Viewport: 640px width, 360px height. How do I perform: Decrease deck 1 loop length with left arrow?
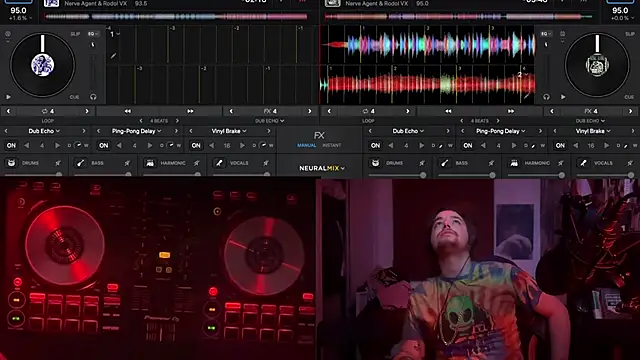8,111
